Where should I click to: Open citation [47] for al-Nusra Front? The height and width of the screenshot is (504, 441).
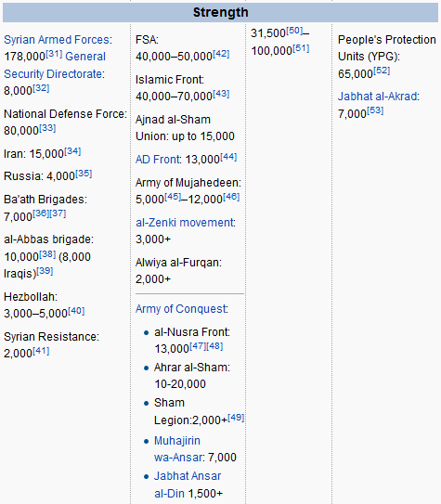[198, 346]
